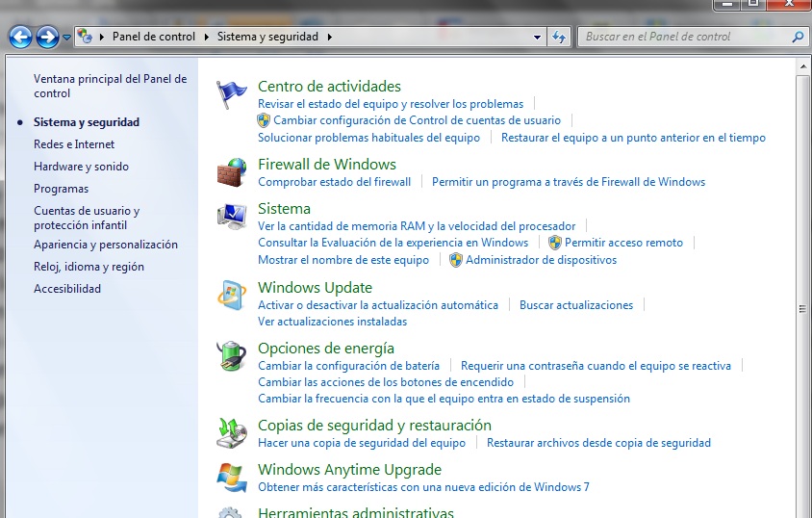Click Consultar la Evaluación de la experiencia en Windows

tap(393, 243)
